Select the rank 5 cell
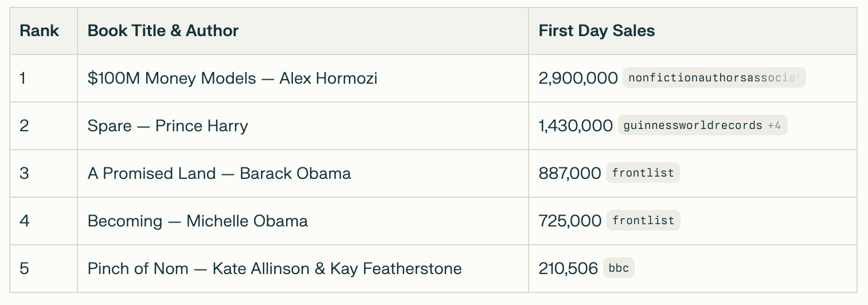The image size is (868, 305). click(44, 268)
